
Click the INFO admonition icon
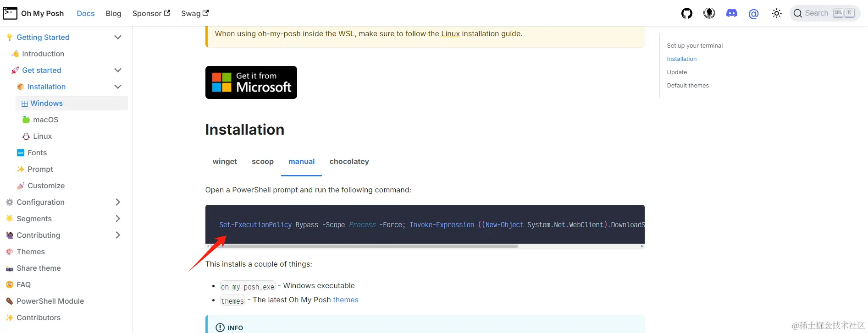point(220,328)
